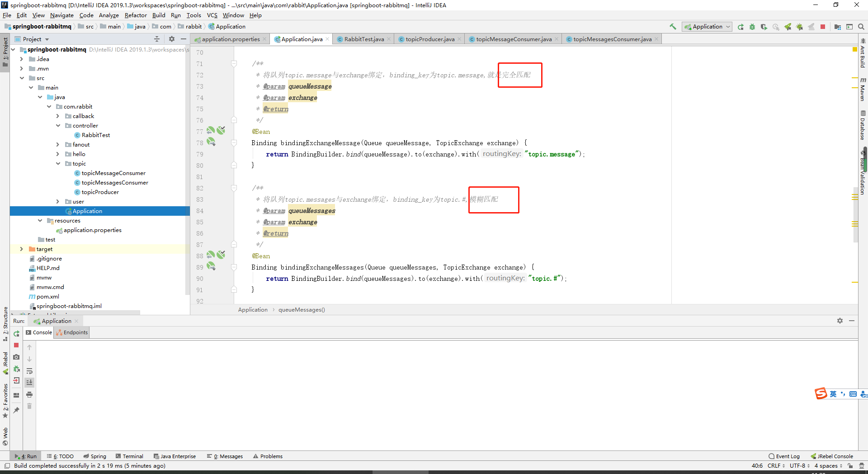Toggle scroll to end in the console

(x=29, y=382)
